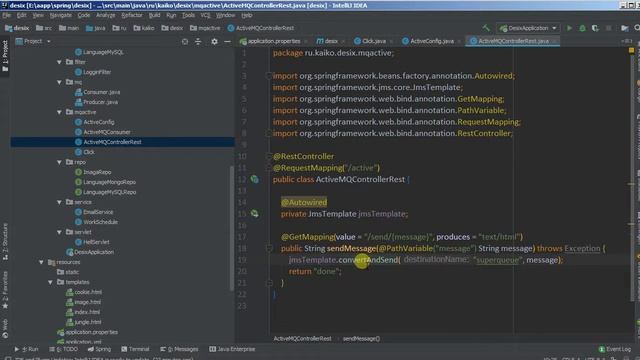
Task: Start debugging with the bug icon
Action: [582, 28]
